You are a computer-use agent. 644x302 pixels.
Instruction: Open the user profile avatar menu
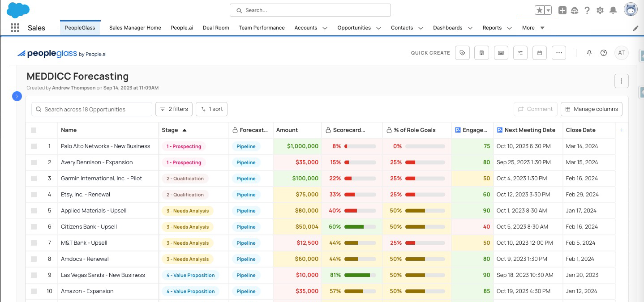[631, 9]
